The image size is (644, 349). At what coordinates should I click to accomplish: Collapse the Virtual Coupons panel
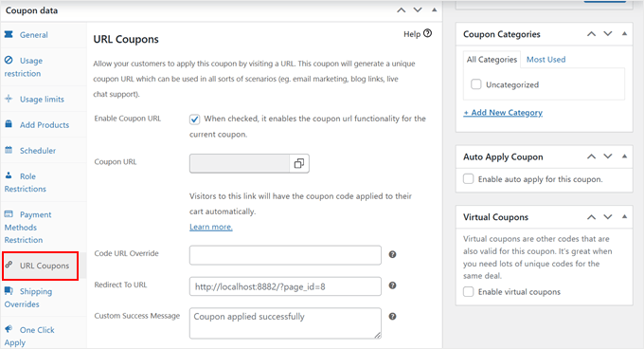(624, 216)
